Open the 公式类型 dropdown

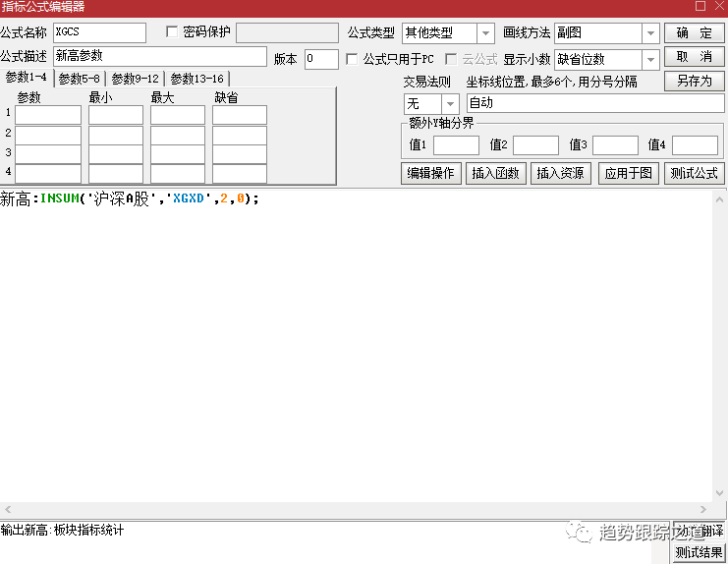[x=485, y=33]
